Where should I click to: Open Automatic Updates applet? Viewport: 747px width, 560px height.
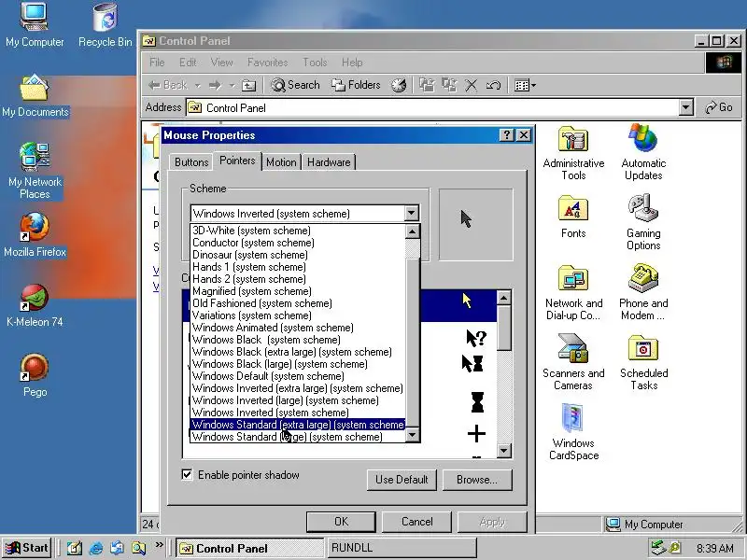pyautogui.click(x=643, y=152)
